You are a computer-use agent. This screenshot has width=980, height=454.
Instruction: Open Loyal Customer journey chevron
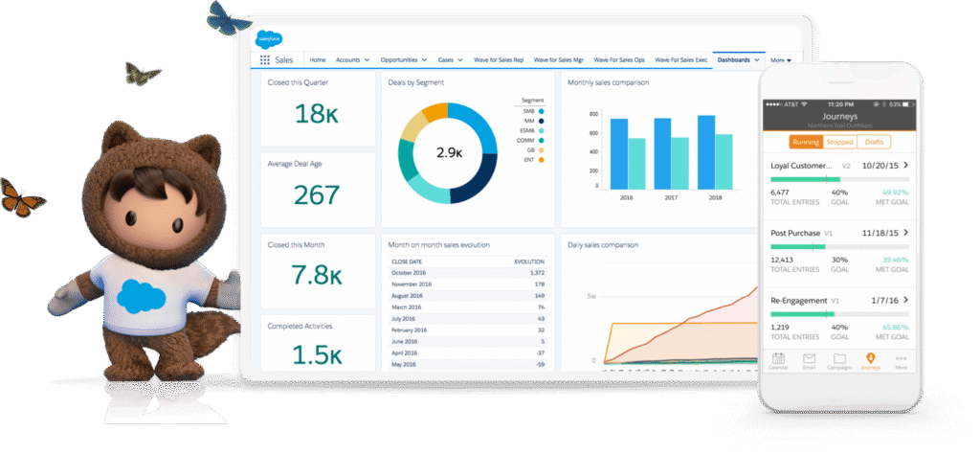(905, 165)
